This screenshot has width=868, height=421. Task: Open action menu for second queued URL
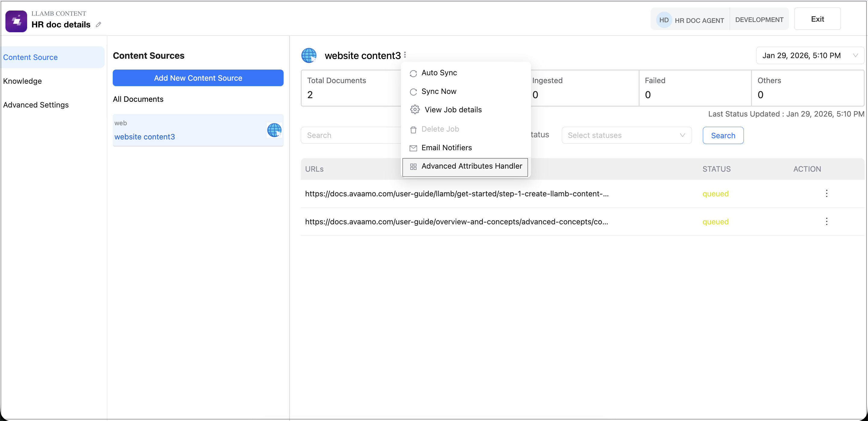tap(826, 221)
